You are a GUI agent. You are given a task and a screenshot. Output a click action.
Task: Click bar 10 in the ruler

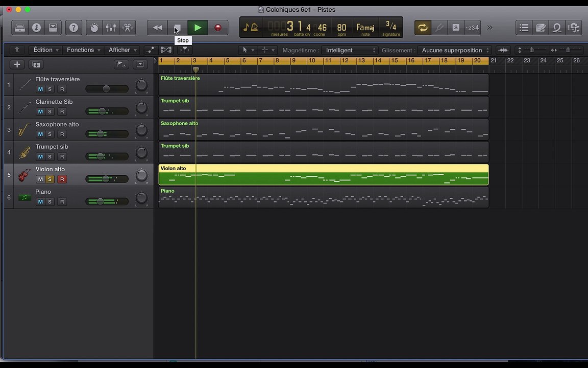(x=312, y=61)
